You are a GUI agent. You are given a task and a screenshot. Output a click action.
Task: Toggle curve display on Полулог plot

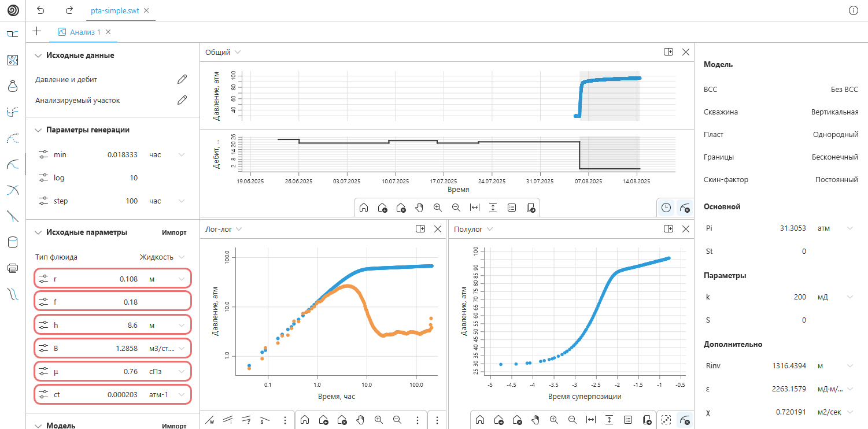[x=685, y=420]
